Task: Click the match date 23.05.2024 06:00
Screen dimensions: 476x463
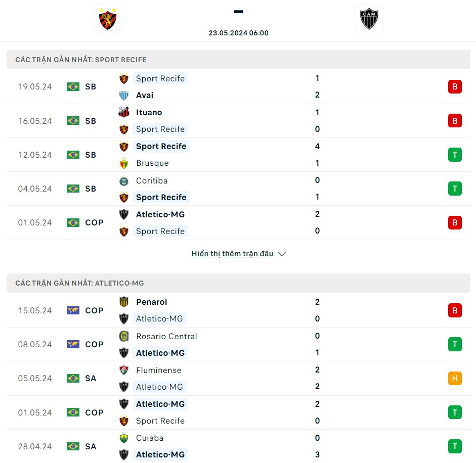Action: 238,32
